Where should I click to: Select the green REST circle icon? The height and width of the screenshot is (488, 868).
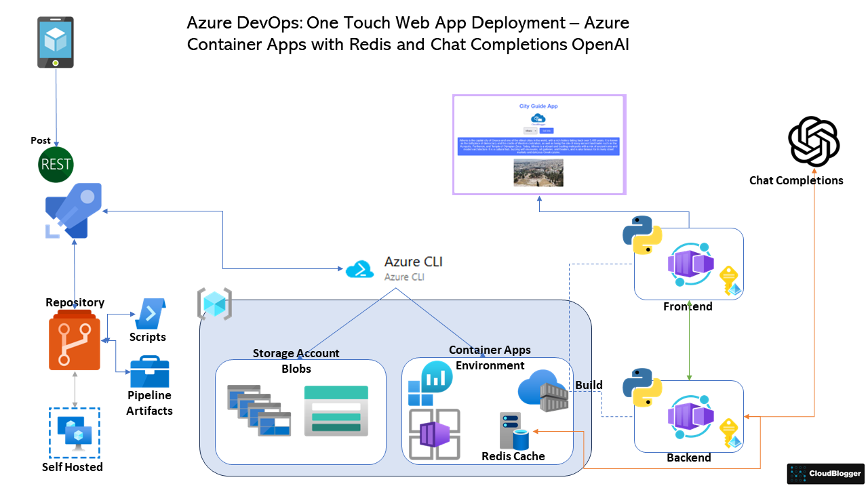56,165
